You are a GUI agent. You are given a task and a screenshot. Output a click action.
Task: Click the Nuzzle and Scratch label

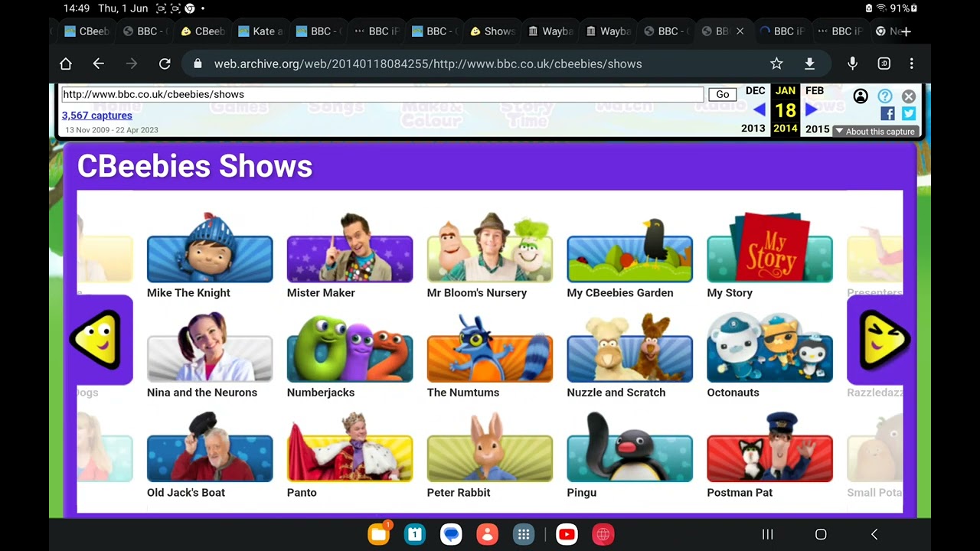click(616, 392)
